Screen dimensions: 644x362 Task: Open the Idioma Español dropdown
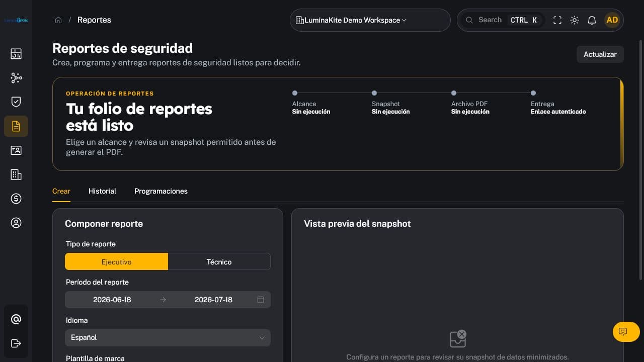click(168, 338)
